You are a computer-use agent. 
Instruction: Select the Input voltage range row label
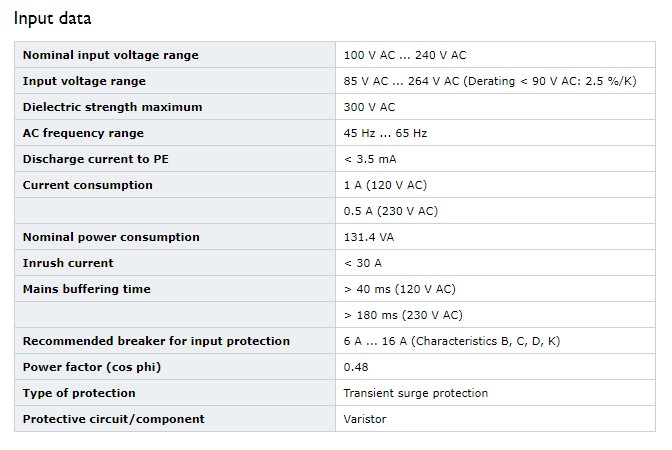[84, 81]
